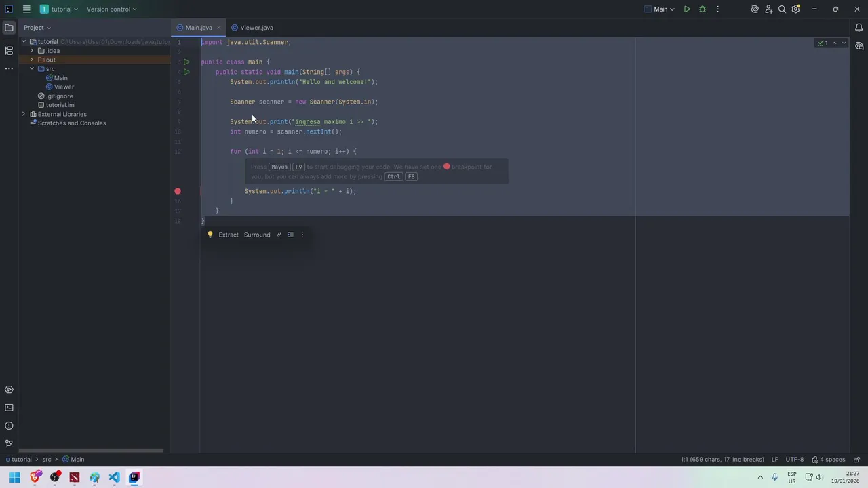Reformat code via the floating toolbar icon
The width and height of the screenshot is (868, 488).
(290, 235)
